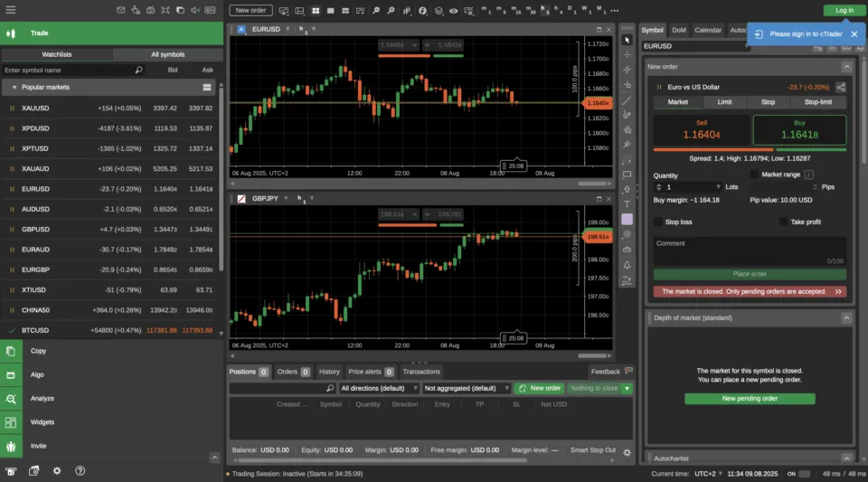Select D1 timeframe in toolbar
The image size is (868, 482).
pyautogui.click(x=571, y=11)
